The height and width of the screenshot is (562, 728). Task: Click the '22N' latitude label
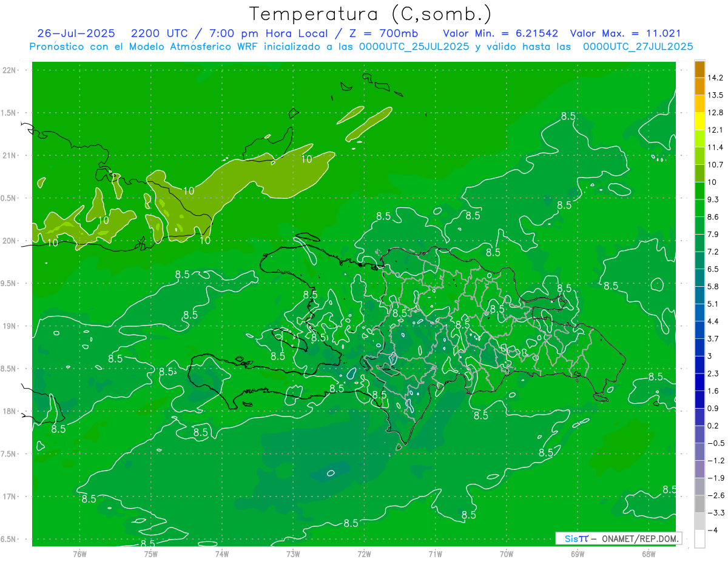(9, 70)
